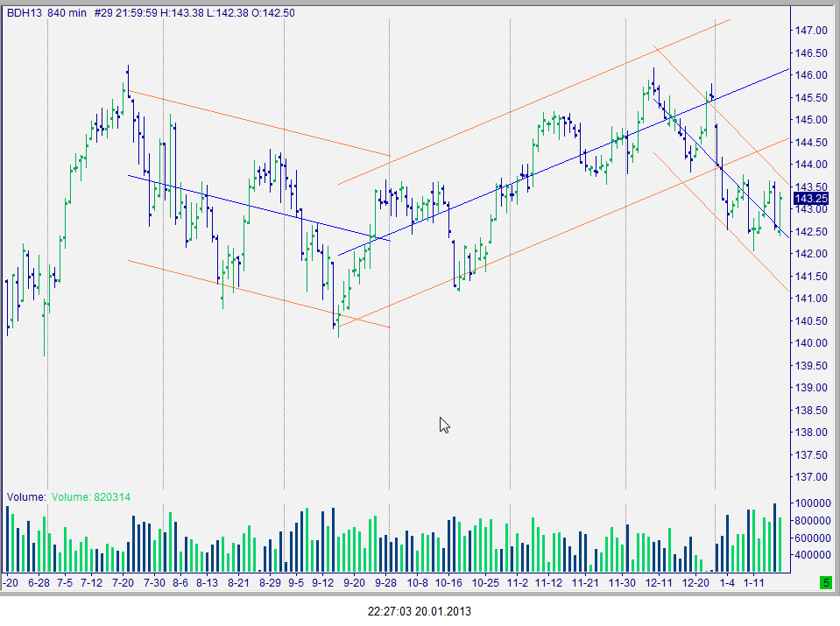Click the 146.00 price axis label
The height and width of the screenshot is (626, 840).
coord(811,75)
